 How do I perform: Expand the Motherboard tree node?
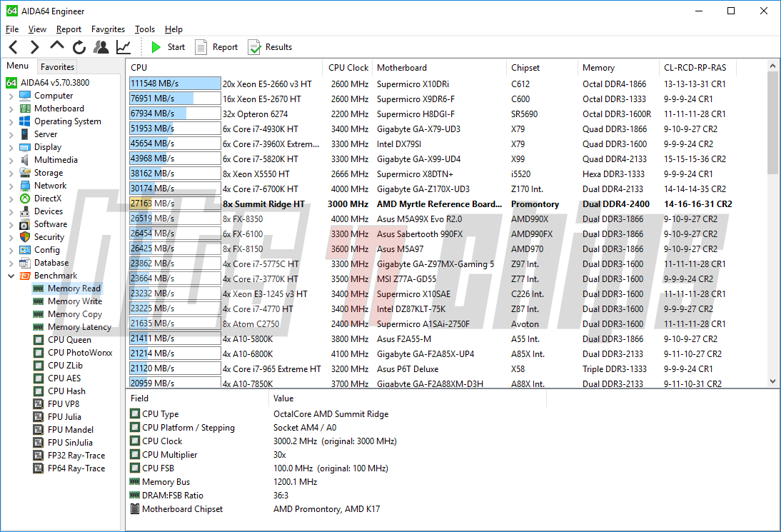tap(11, 109)
